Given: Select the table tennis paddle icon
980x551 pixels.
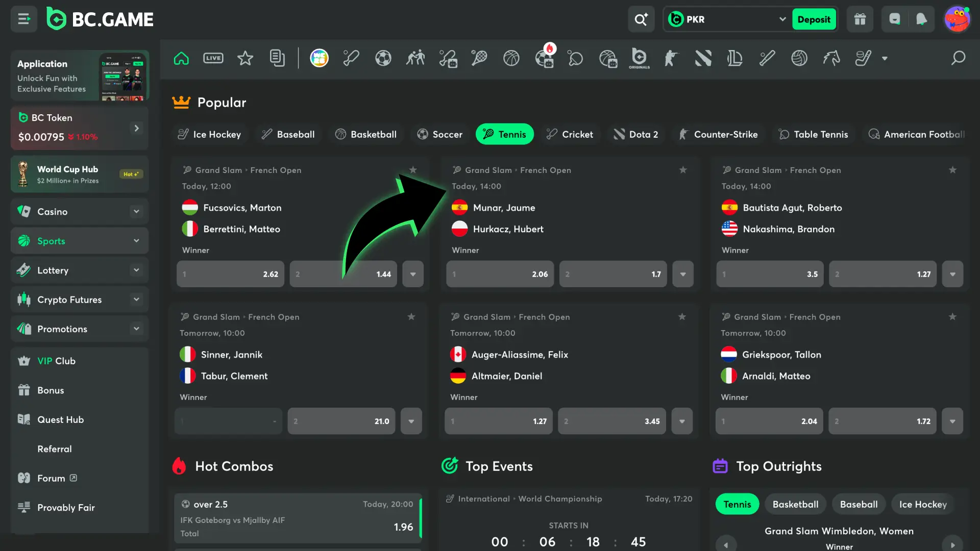Looking at the screenshot, I should tap(575, 58).
